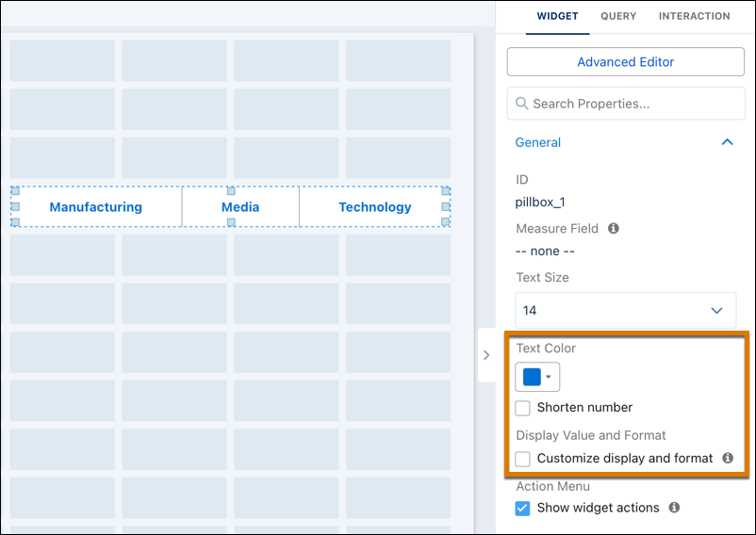
Task: Click the top-left resize handle of the pillbox widget
Action: [15, 191]
